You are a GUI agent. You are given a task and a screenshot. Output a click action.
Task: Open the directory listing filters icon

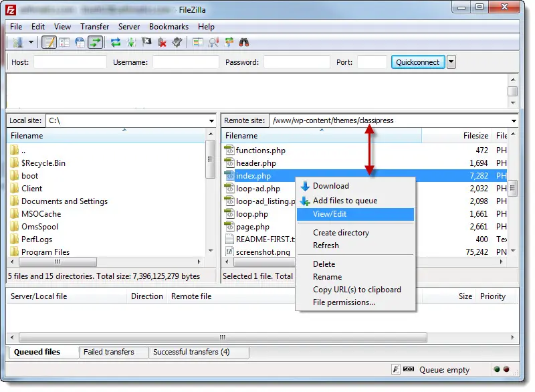(x=197, y=42)
